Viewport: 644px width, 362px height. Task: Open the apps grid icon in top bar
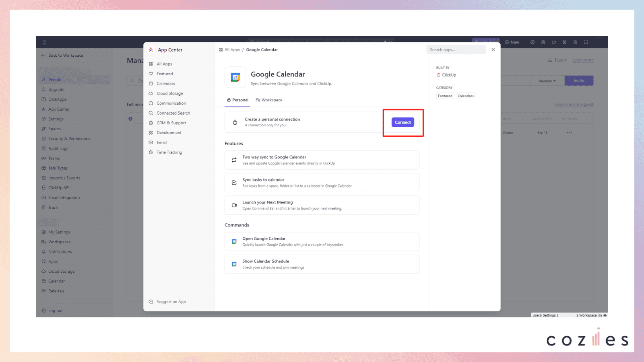point(586,42)
